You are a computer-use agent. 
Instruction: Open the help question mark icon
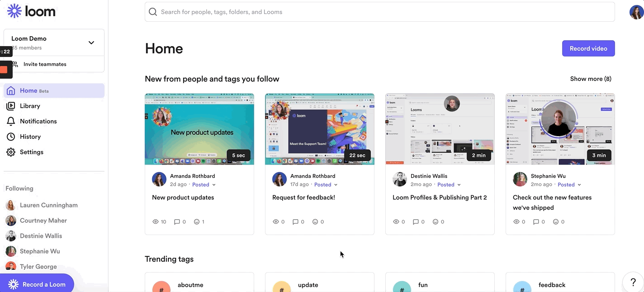pyautogui.click(x=633, y=283)
